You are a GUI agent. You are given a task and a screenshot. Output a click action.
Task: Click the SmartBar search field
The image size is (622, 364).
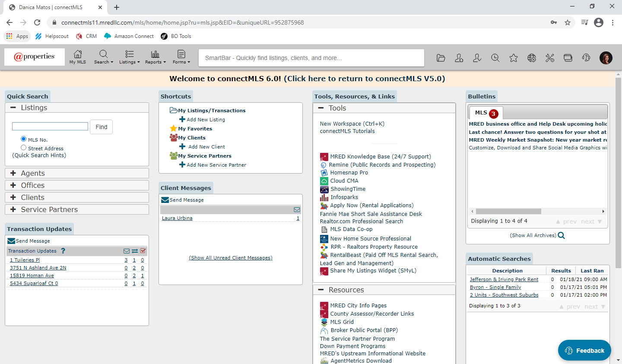(x=311, y=58)
